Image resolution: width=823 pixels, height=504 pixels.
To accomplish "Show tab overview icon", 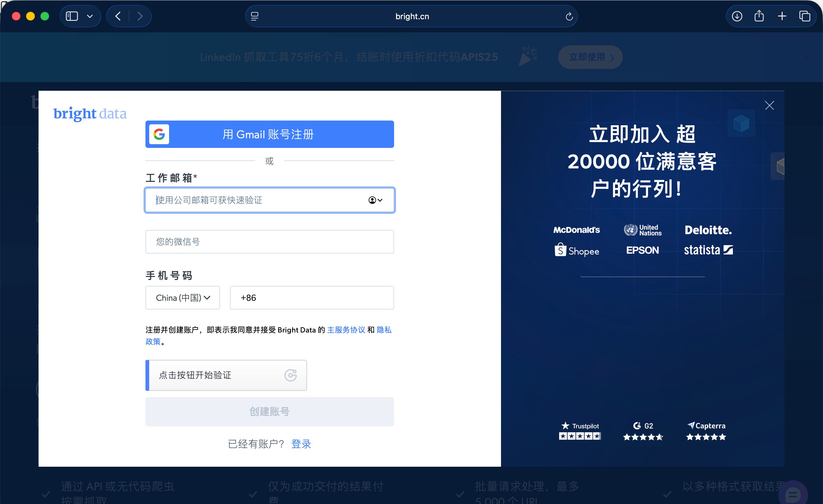I will pyautogui.click(x=805, y=16).
